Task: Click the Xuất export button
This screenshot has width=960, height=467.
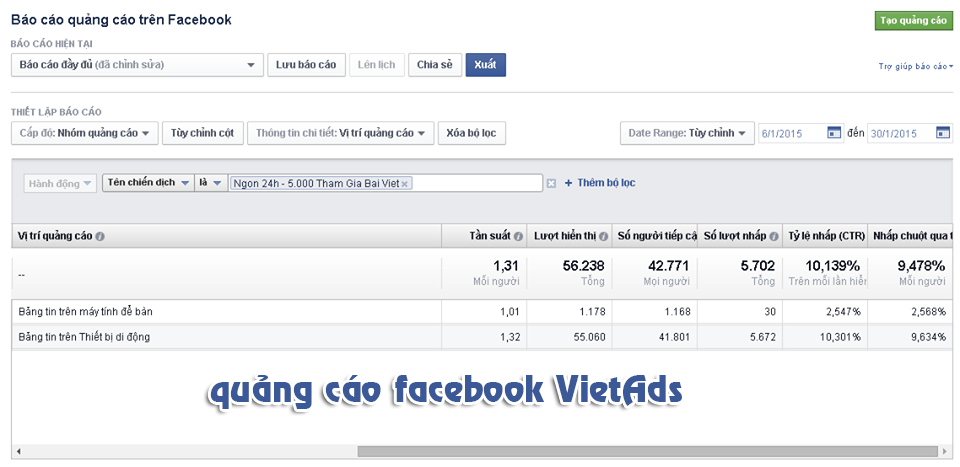Action: [486, 65]
